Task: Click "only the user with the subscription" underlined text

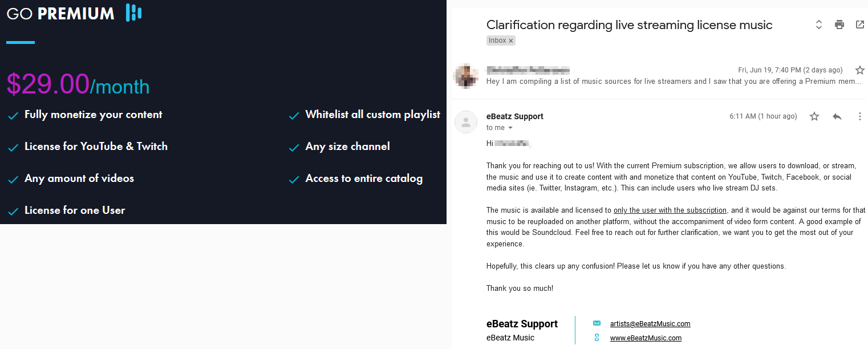Action: click(x=670, y=210)
